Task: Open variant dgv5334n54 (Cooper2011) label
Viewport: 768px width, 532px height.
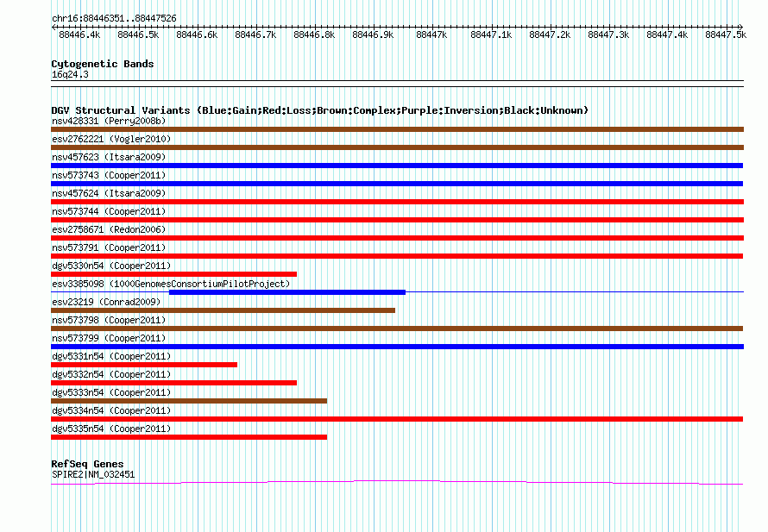Action: coord(111,410)
